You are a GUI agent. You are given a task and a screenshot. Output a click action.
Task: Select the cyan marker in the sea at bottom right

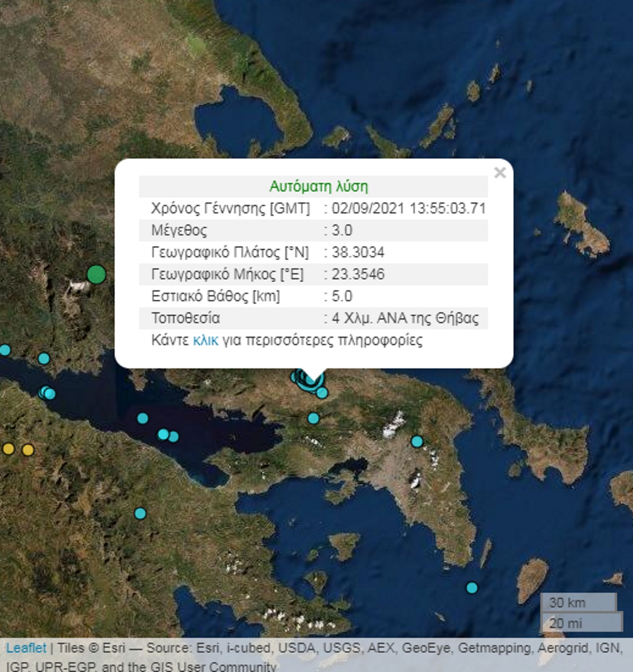pyautogui.click(x=472, y=588)
